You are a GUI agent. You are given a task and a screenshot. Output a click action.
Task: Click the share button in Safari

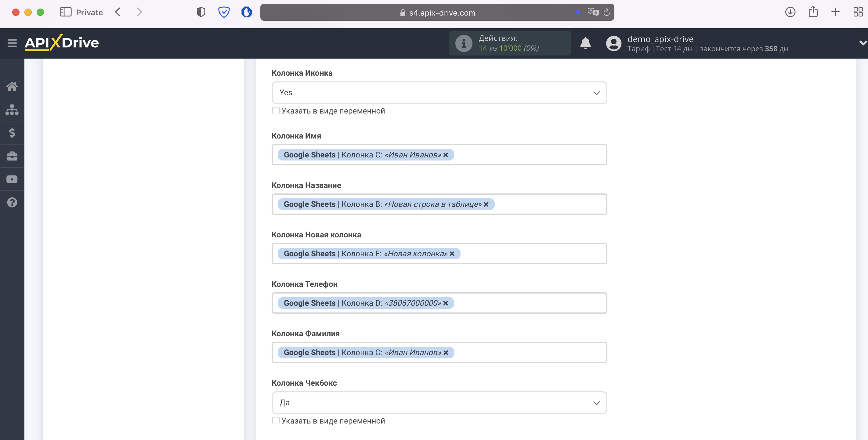click(x=813, y=12)
